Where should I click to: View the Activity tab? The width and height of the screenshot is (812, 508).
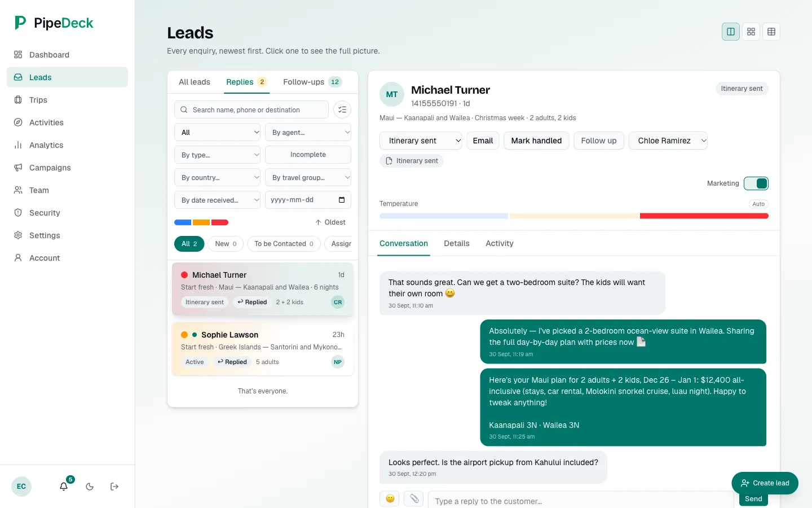pyautogui.click(x=500, y=243)
